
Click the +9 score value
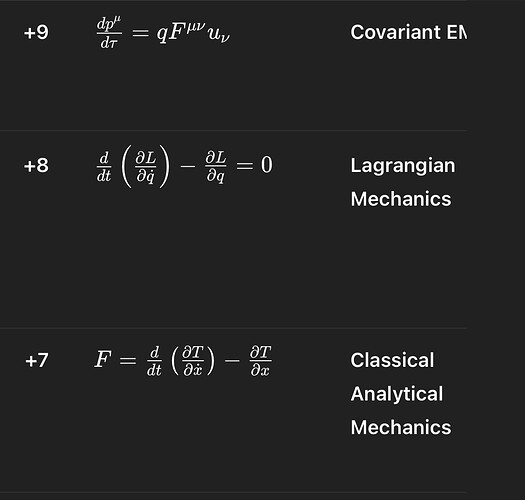(36, 33)
